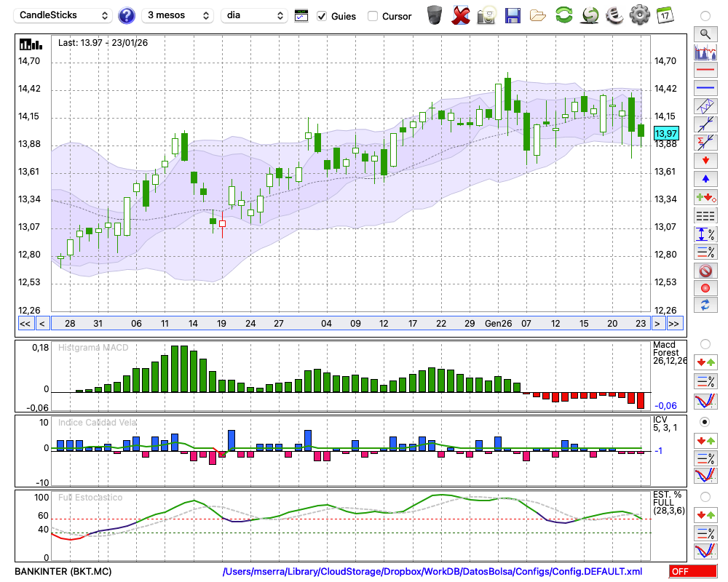728x582 pixels.
Task: Click the blue floppy disk save icon
Action: click(x=513, y=15)
